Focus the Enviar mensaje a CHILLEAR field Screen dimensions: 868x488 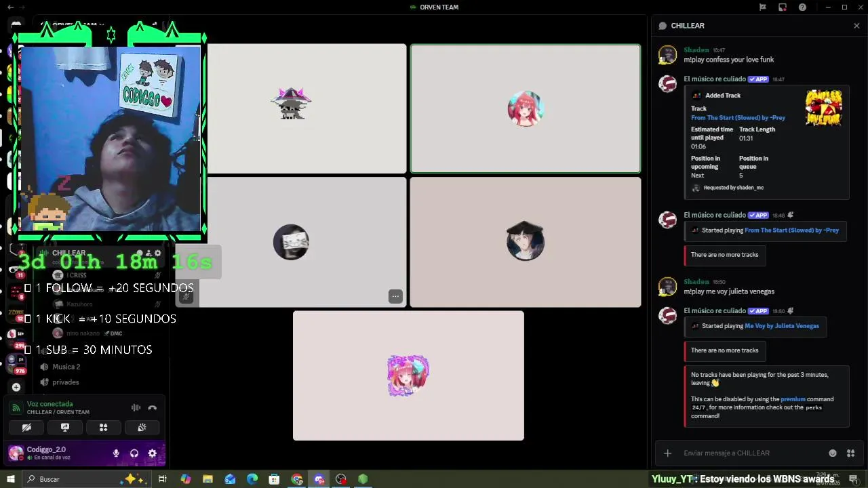point(753,453)
